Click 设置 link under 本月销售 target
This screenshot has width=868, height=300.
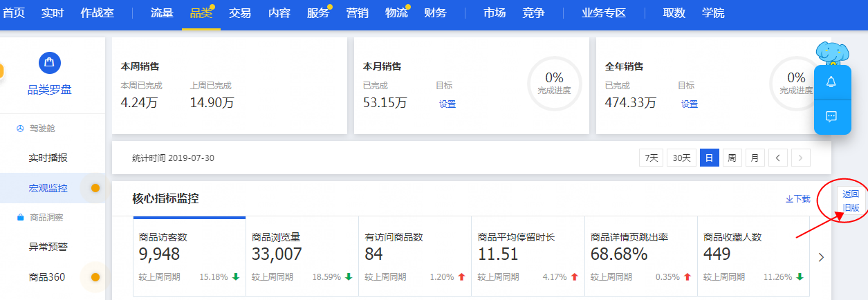[447, 104]
